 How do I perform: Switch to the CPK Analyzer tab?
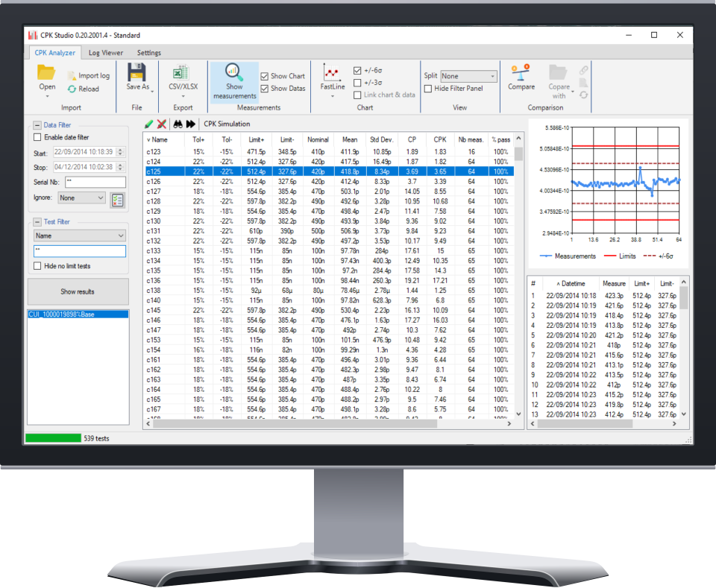(54, 53)
